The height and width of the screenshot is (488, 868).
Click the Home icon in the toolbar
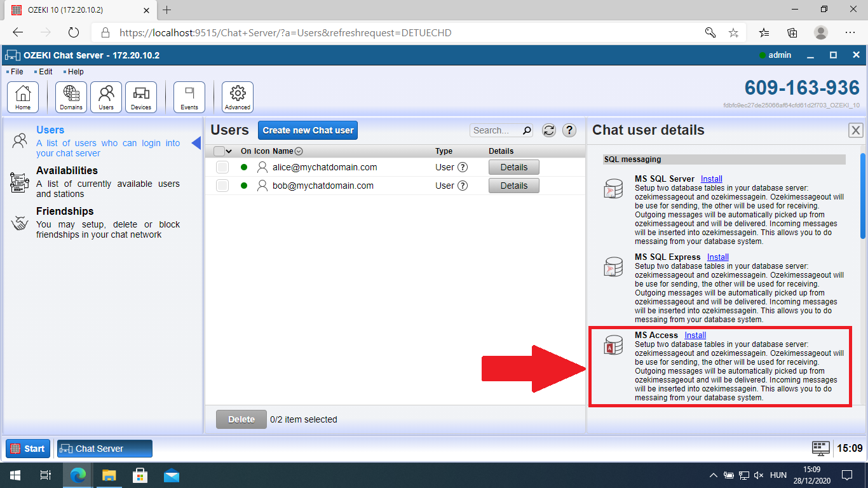tap(23, 97)
